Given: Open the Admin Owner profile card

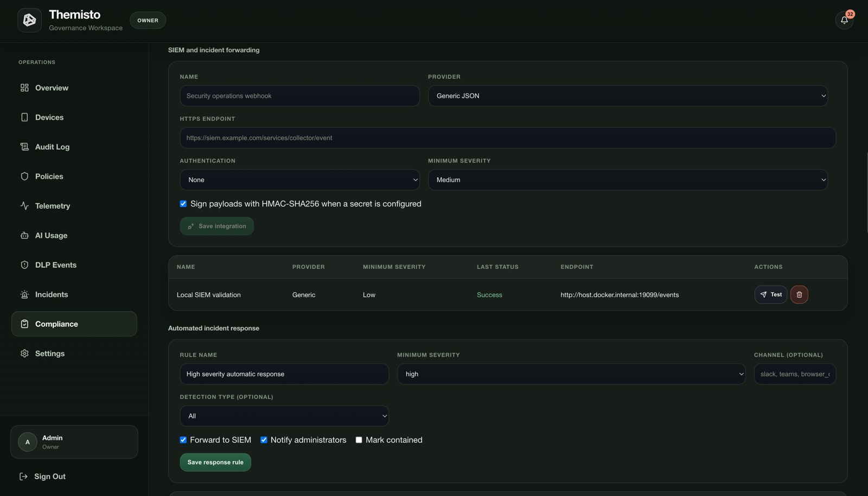Looking at the screenshot, I should (x=74, y=442).
